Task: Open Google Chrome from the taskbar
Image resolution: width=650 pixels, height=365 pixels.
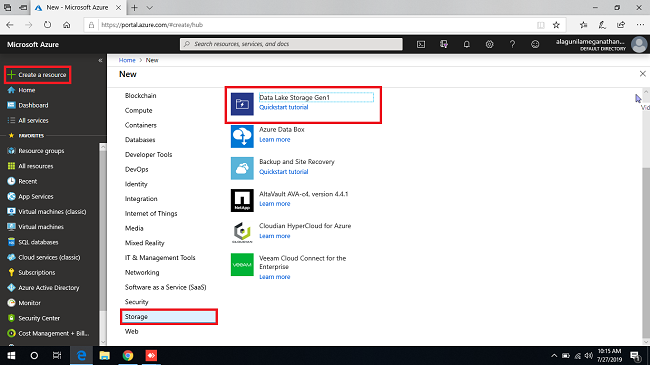Action: tap(128, 355)
